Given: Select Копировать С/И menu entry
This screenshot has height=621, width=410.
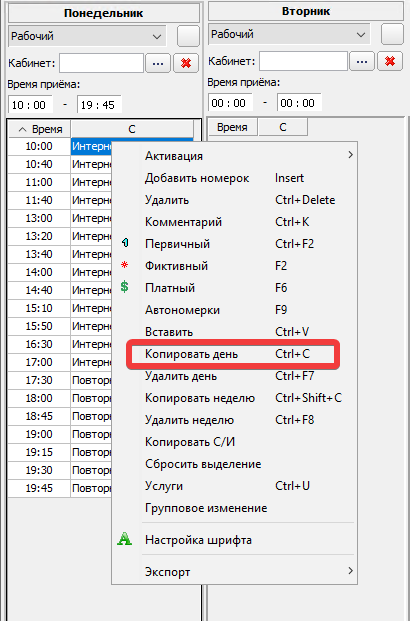Looking at the screenshot, I should (235, 442).
